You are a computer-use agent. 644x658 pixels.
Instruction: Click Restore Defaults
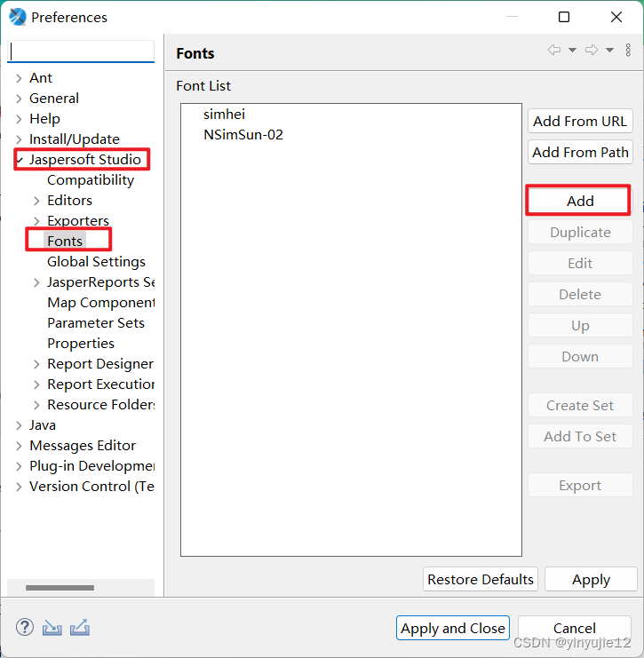[481, 579]
